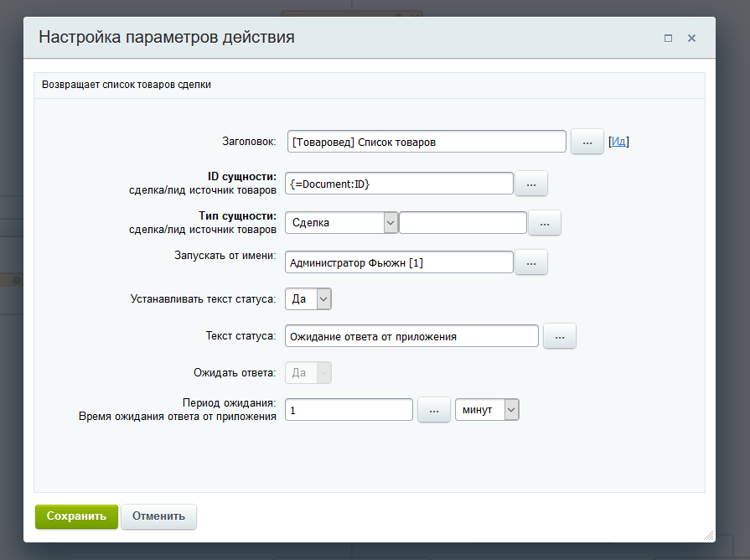Open the 'минут' time unit dropdown
Image resolution: width=750 pixels, height=560 pixels.
(487, 410)
